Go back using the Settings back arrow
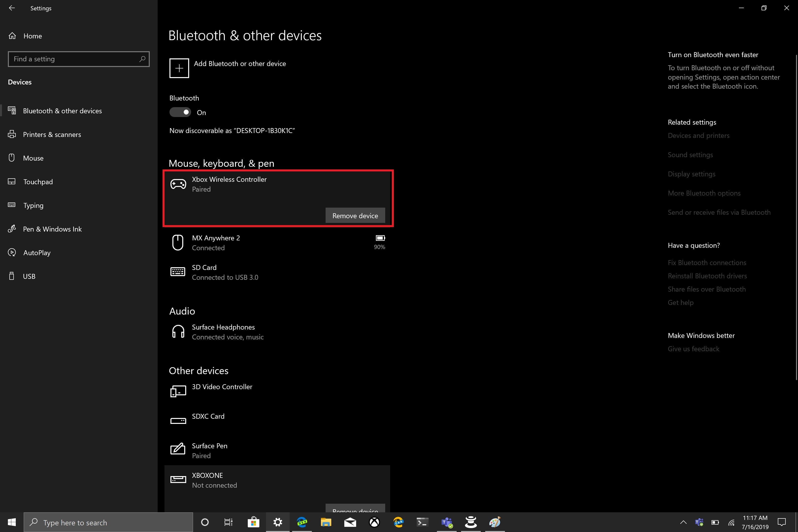Screen dimensions: 798x532 pos(12,8)
